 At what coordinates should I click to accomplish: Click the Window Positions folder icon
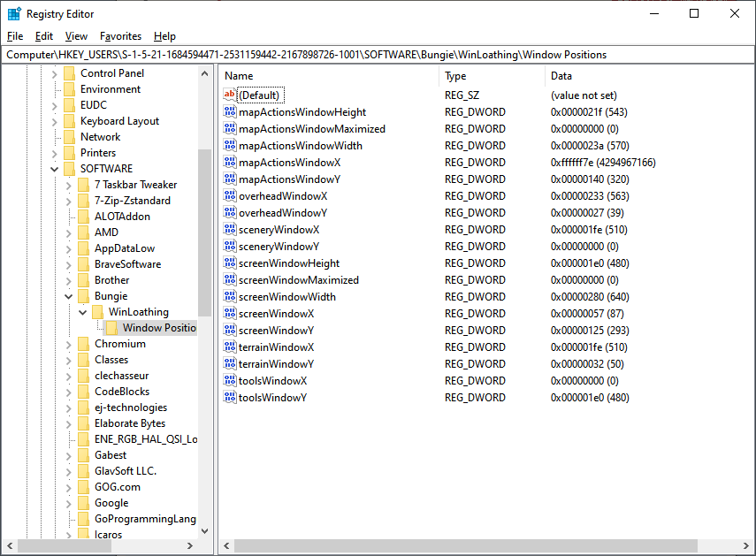pos(111,328)
